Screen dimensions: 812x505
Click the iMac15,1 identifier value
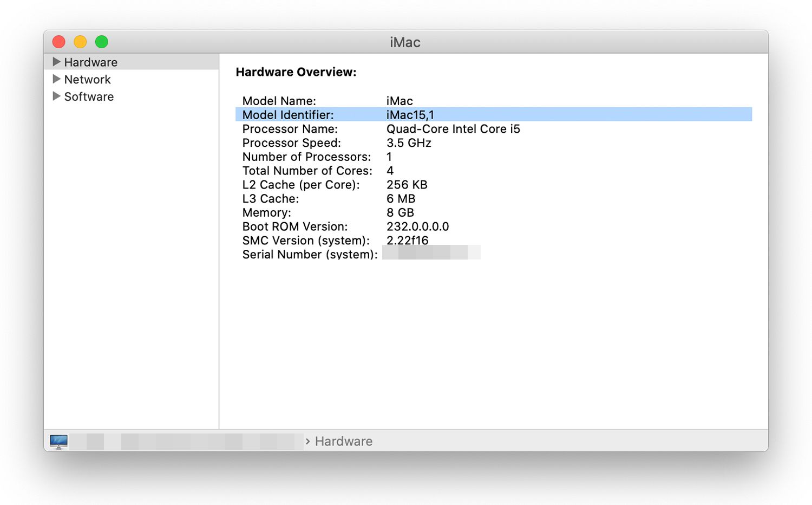410,115
